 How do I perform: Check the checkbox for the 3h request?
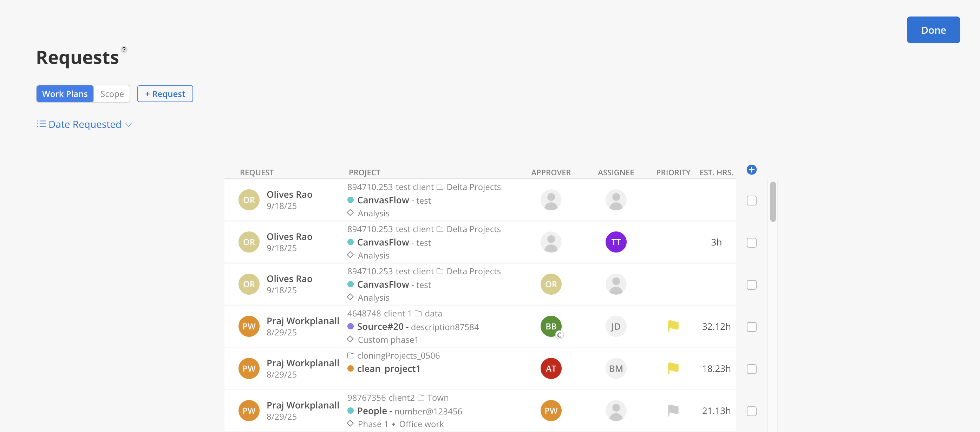coord(751,243)
